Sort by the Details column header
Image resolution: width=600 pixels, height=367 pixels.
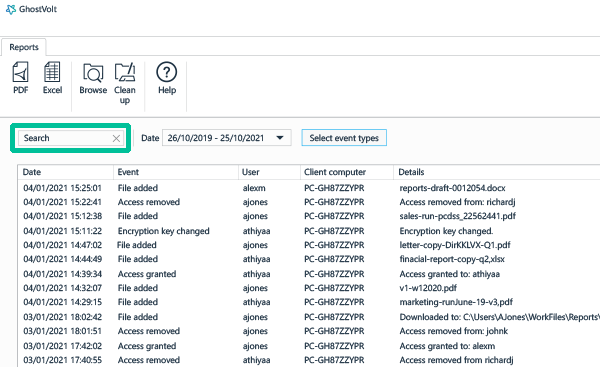497,172
